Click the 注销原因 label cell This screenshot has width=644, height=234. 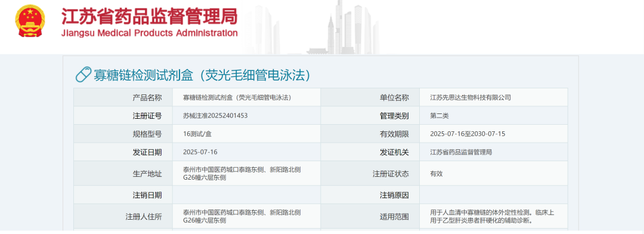pos(370,195)
